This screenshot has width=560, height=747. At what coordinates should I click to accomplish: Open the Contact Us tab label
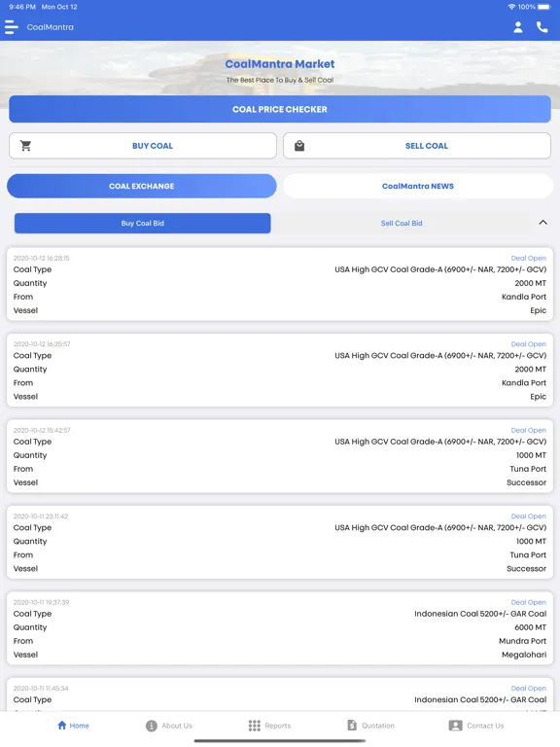(485, 726)
